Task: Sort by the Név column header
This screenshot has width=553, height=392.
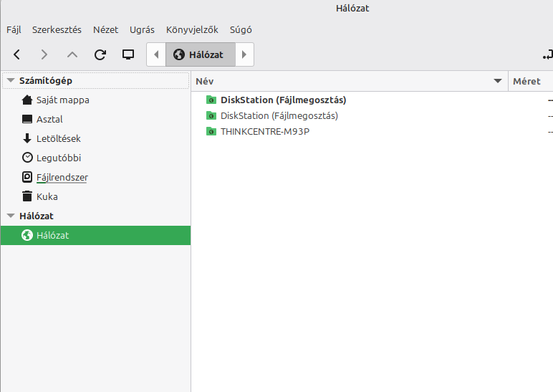Action: [349, 81]
